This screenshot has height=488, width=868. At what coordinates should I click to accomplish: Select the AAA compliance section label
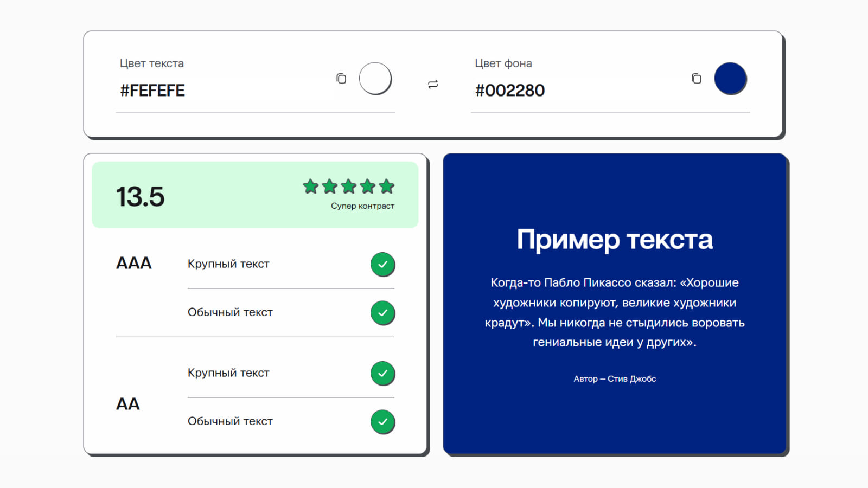133,264
